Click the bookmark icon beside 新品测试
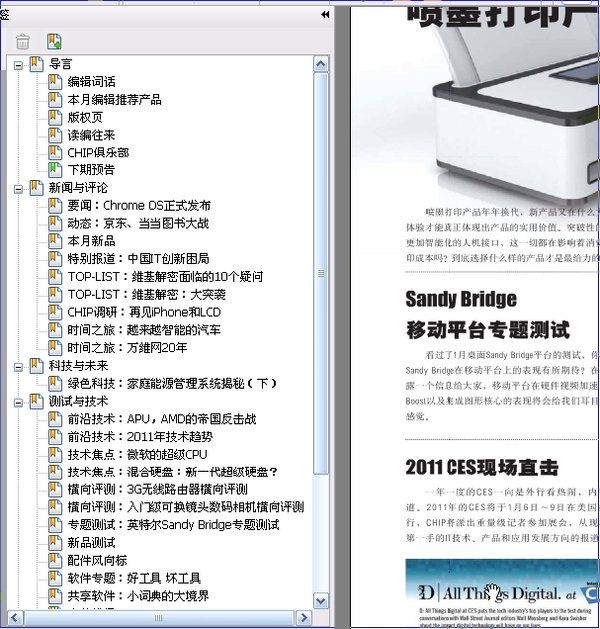 coord(55,543)
